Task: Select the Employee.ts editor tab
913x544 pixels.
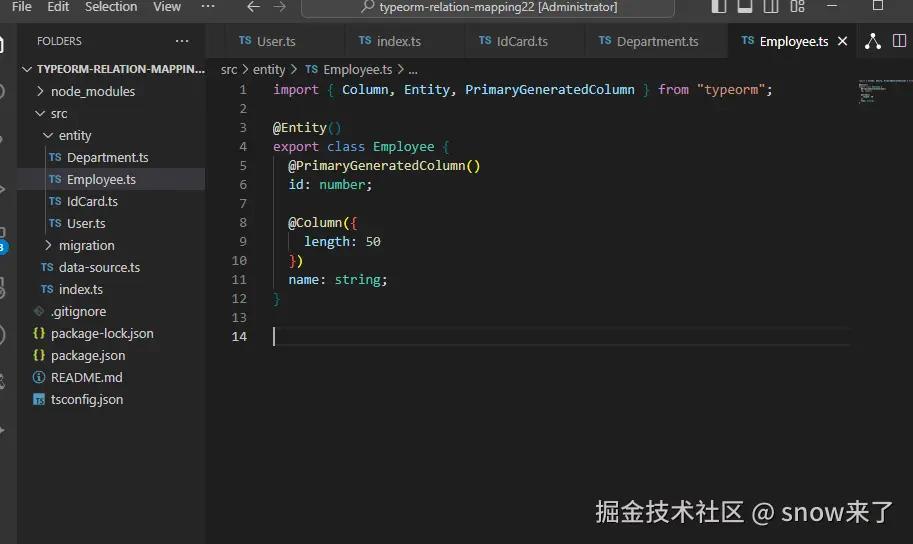Action: [794, 41]
